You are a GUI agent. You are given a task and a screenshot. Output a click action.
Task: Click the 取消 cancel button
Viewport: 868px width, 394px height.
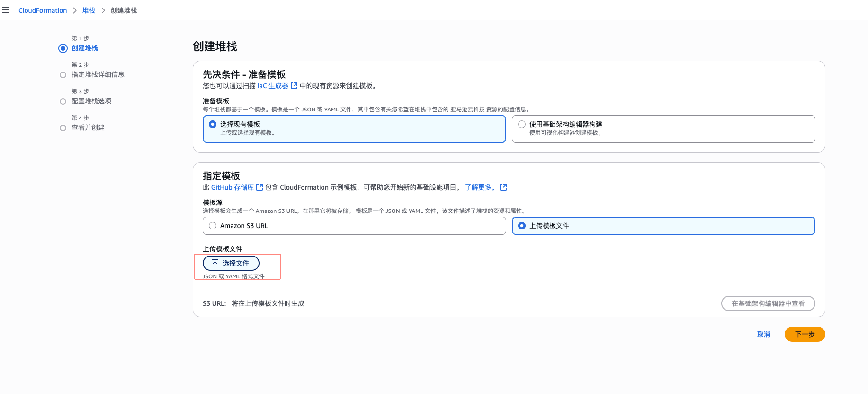764,334
